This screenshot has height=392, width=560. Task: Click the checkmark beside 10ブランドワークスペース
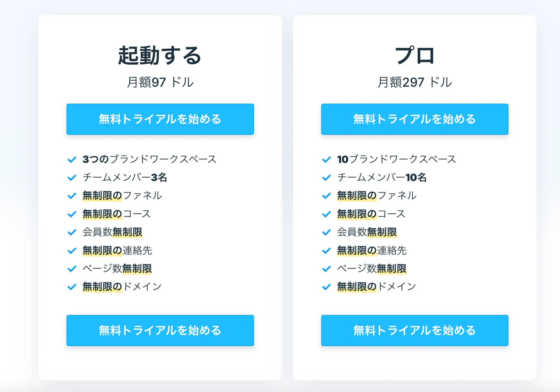click(326, 160)
